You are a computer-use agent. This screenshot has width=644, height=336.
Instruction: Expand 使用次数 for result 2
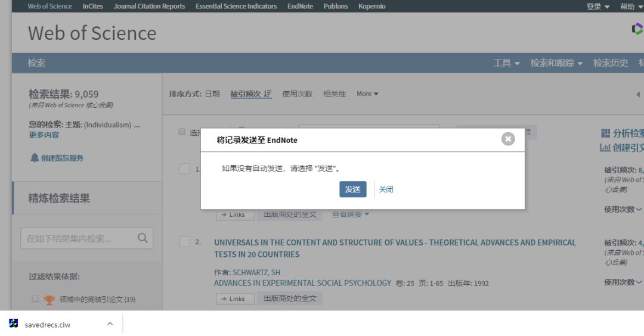click(622, 282)
